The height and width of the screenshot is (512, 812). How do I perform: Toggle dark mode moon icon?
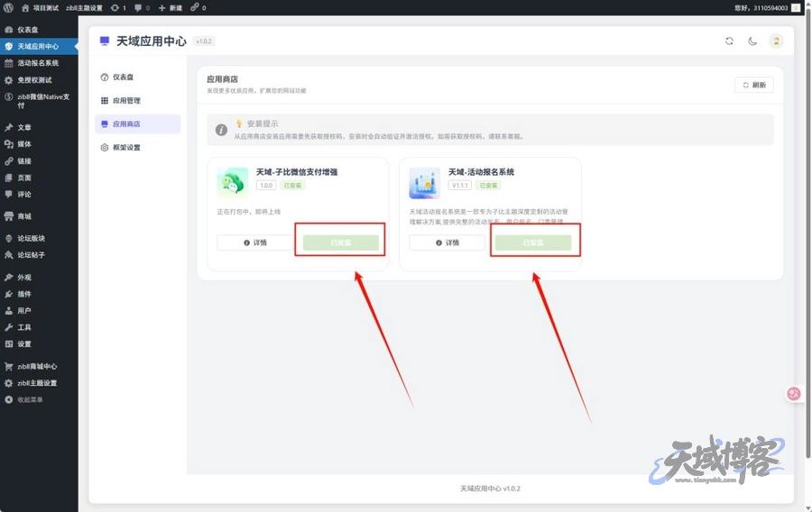pos(752,41)
